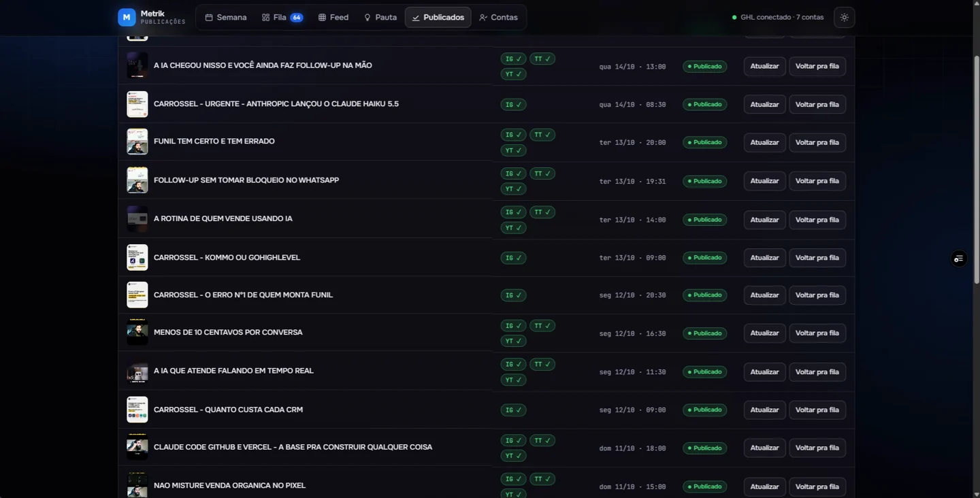Open thumbnail of Kommo ou GoHighLevel carrossel
Screen dimensions: 980x498
click(137, 257)
